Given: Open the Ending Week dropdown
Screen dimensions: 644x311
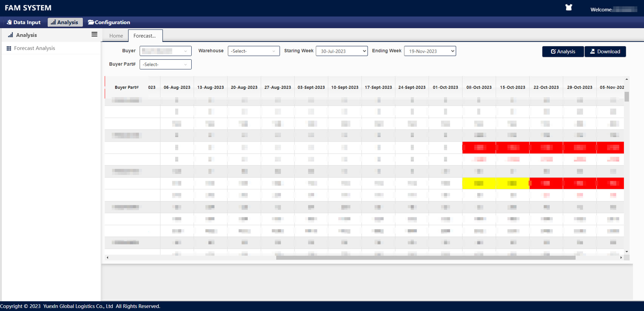Looking at the screenshot, I should 430,51.
